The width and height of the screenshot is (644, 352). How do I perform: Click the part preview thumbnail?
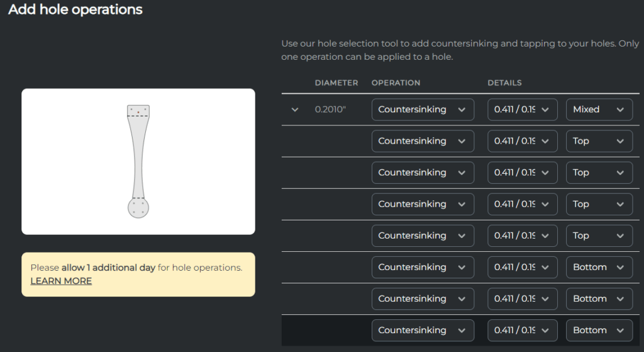[138, 162]
